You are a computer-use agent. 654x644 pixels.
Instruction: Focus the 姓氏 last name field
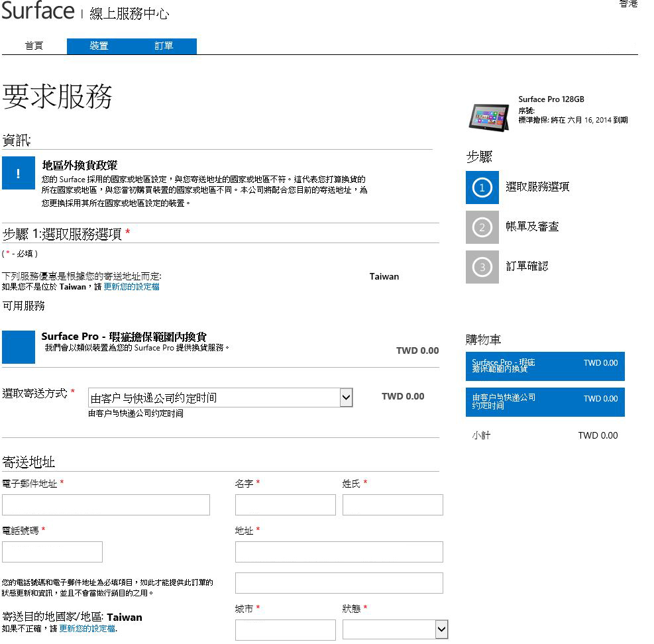tap(393, 505)
